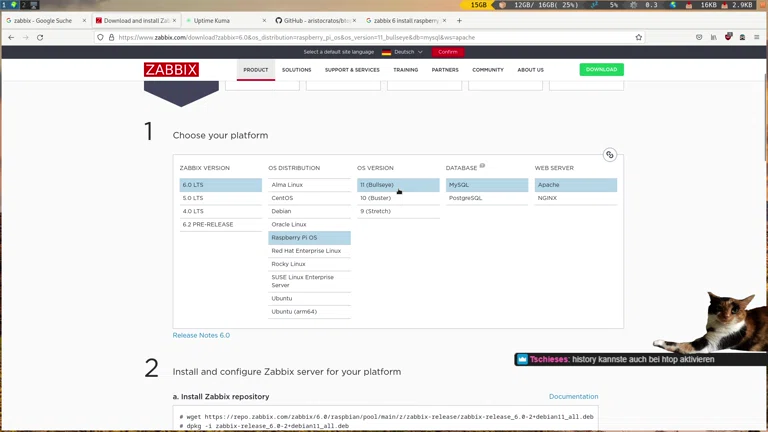The height and width of the screenshot is (432, 768).
Task: Click the ZABBIX logo
Action: pyautogui.click(x=171, y=70)
